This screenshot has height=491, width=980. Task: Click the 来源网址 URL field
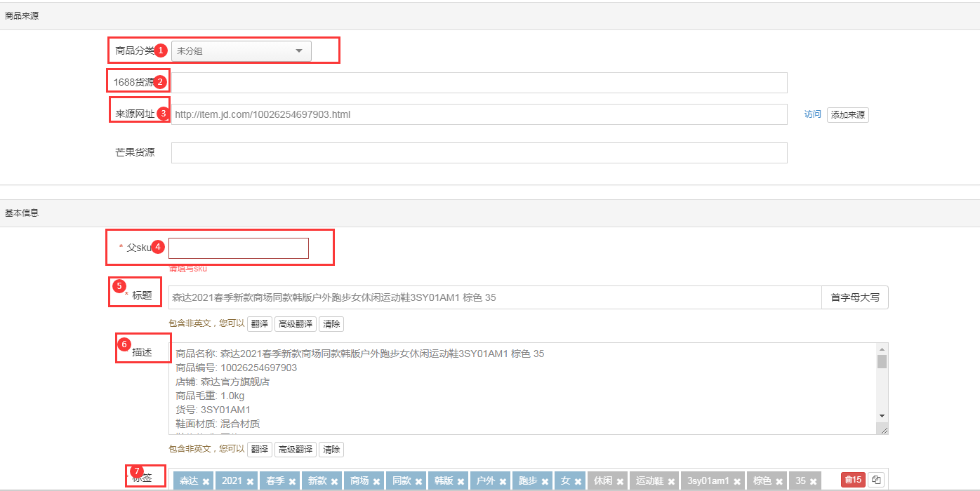tap(479, 114)
